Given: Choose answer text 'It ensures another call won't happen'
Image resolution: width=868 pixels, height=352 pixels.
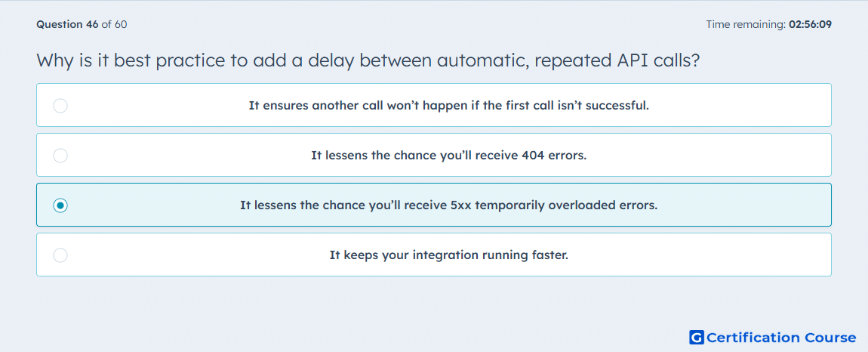Looking at the screenshot, I should pos(449,105).
